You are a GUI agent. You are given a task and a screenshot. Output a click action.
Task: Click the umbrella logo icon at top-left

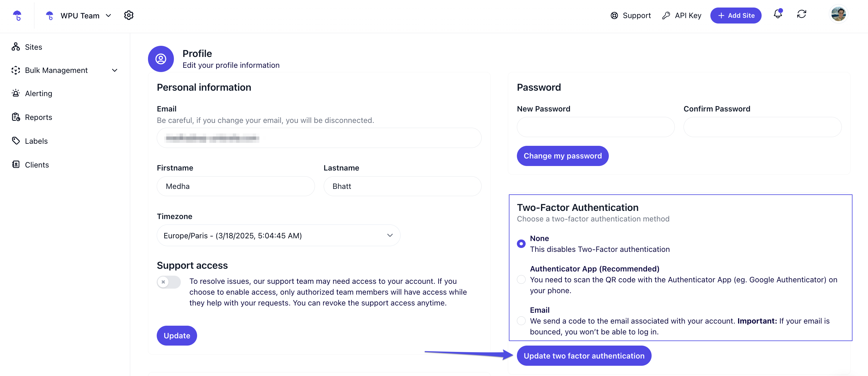[x=17, y=15]
